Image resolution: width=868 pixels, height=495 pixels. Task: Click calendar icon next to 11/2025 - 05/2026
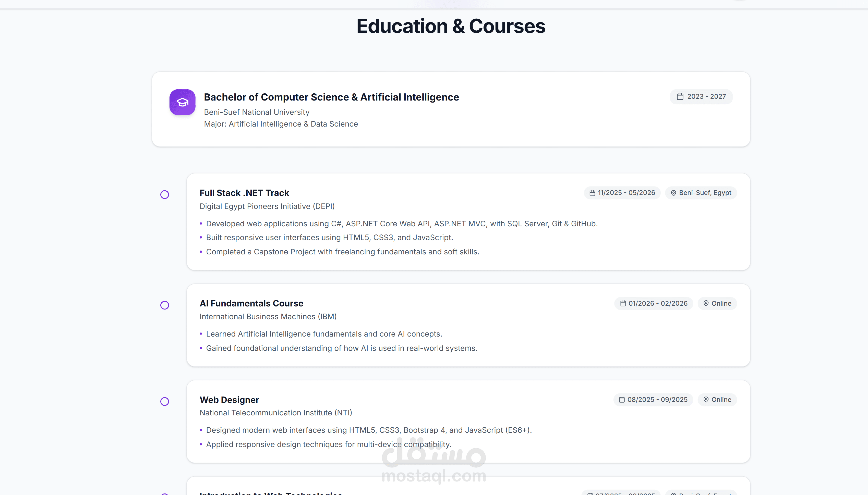(x=592, y=193)
